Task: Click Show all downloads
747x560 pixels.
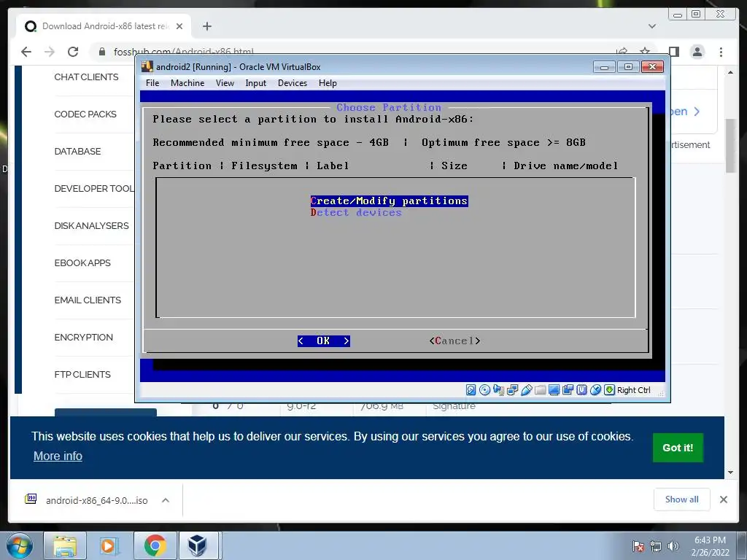Action: click(682, 499)
